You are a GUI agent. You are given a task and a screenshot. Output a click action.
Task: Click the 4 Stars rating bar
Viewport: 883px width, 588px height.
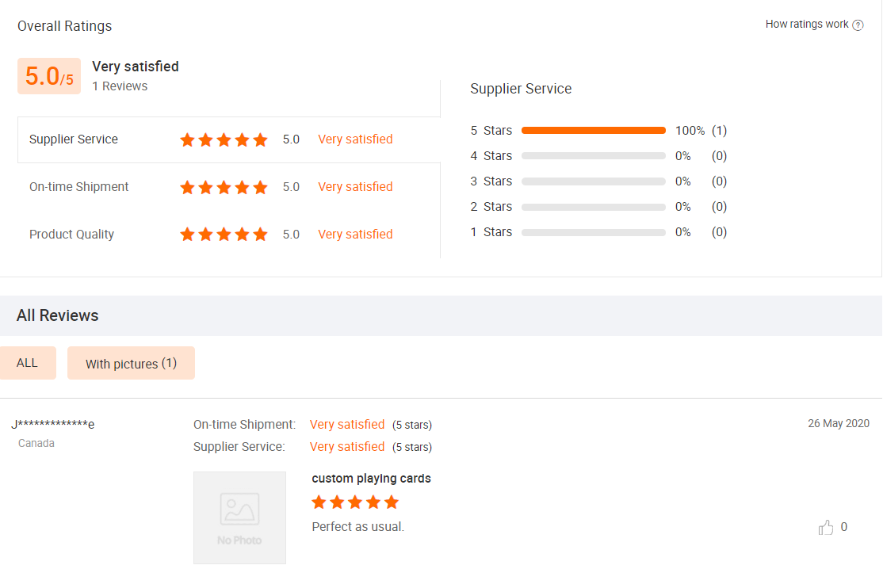pos(593,156)
